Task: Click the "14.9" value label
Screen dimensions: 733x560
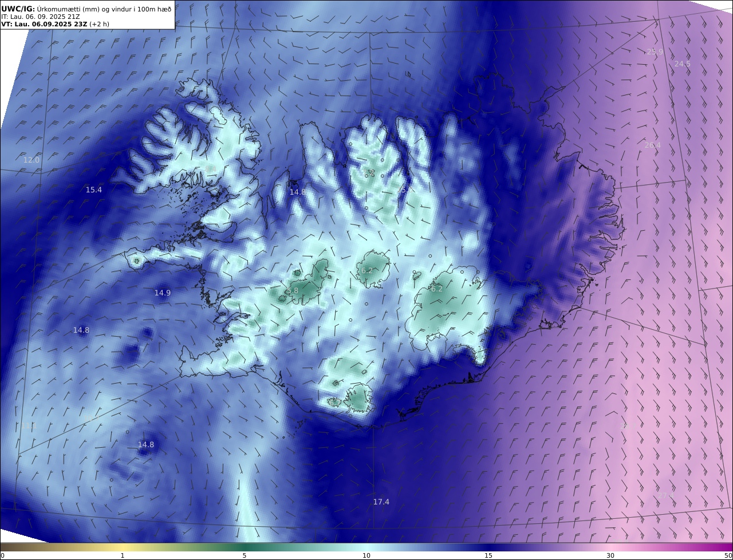Action: tap(163, 293)
